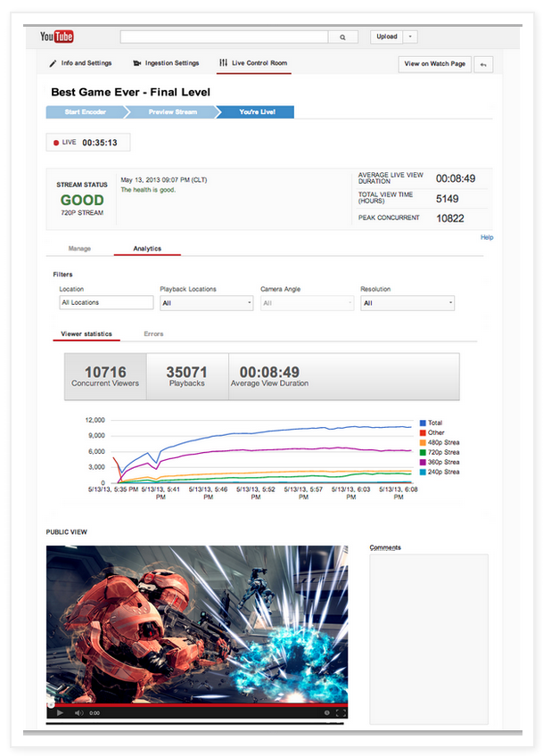Click the red video progress bar
The image size is (543, 756).
coord(197,705)
